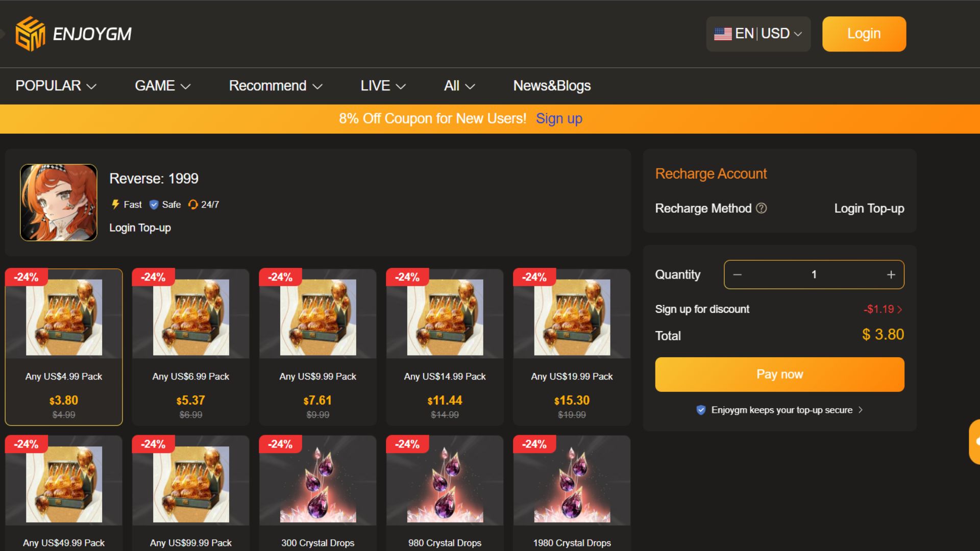This screenshot has width=980, height=551.
Task: Expand the GAME dropdown menu
Action: pyautogui.click(x=162, y=86)
